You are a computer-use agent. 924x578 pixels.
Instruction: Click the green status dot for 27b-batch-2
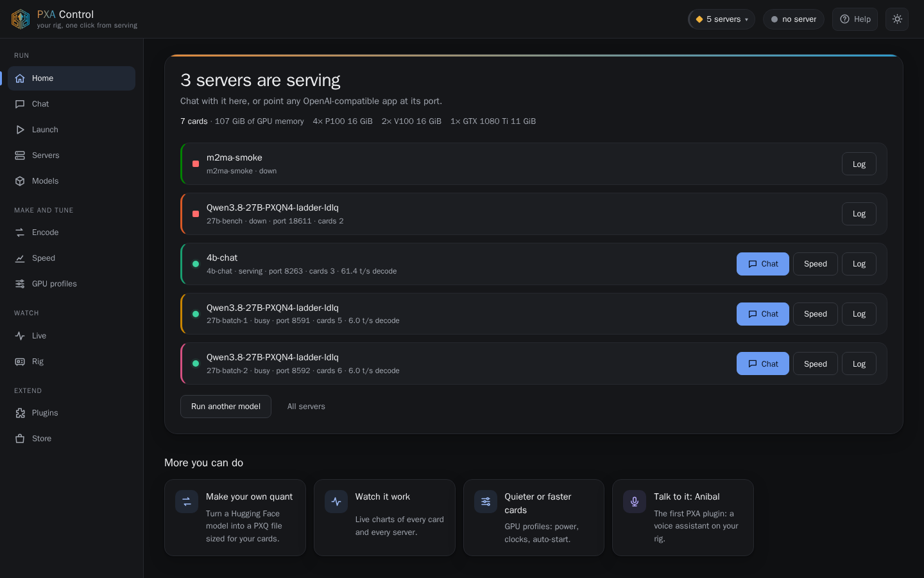coord(196,363)
